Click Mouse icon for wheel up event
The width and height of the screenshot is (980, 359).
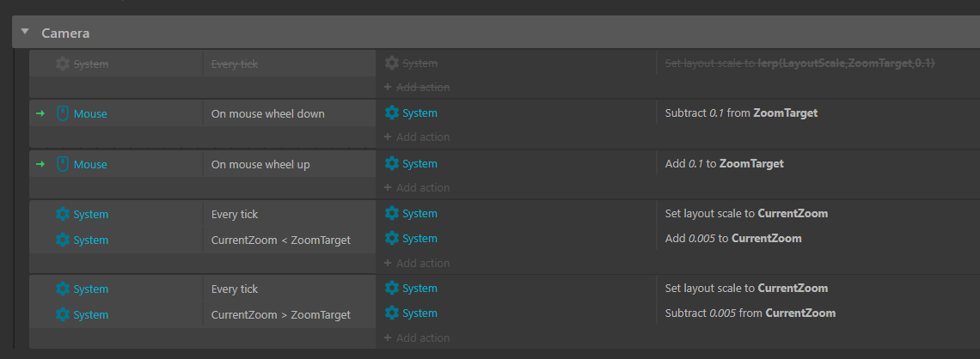pos(62,164)
